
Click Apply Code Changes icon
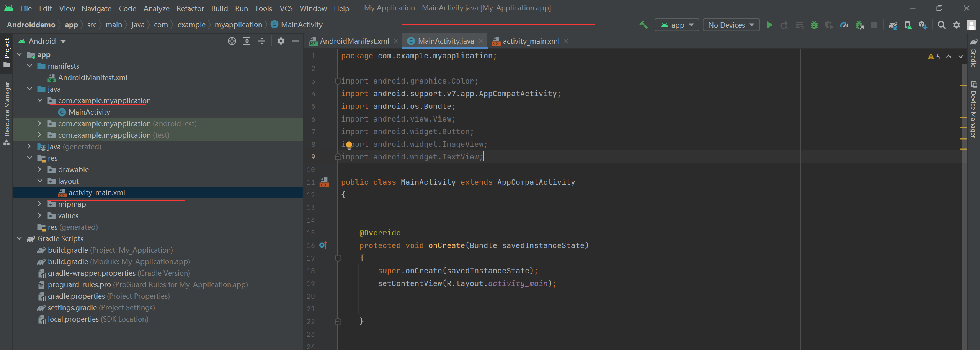pyautogui.click(x=799, y=25)
